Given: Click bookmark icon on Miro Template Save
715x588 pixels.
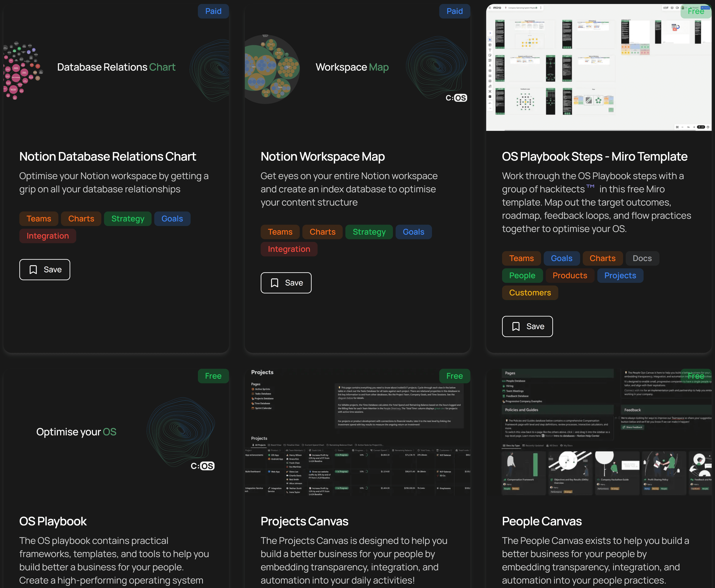Looking at the screenshot, I should coord(516,327).
